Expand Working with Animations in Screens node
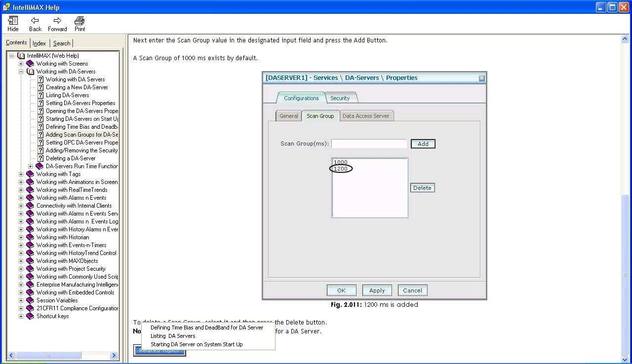Viewport: 632px width, 364px height. 21,182
